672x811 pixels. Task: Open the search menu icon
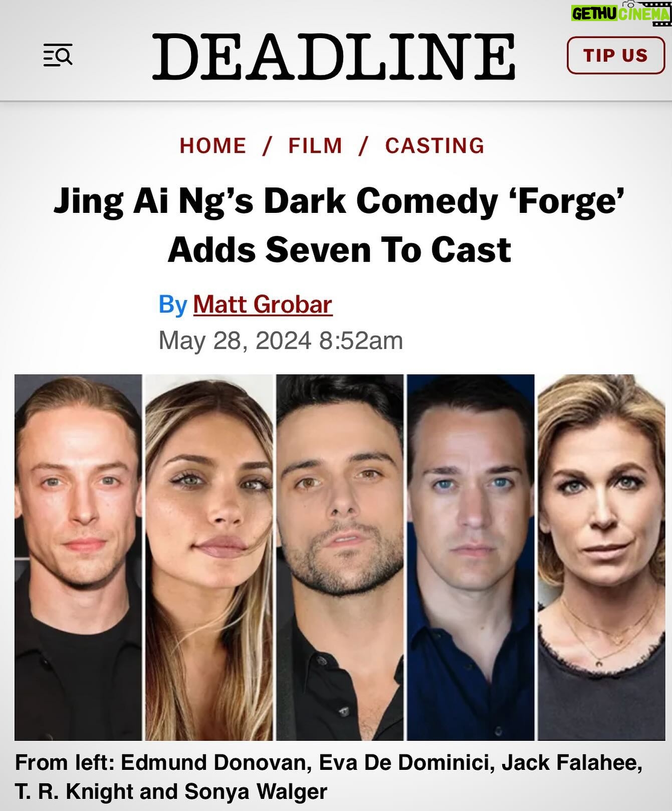click(x=58, y=55)
